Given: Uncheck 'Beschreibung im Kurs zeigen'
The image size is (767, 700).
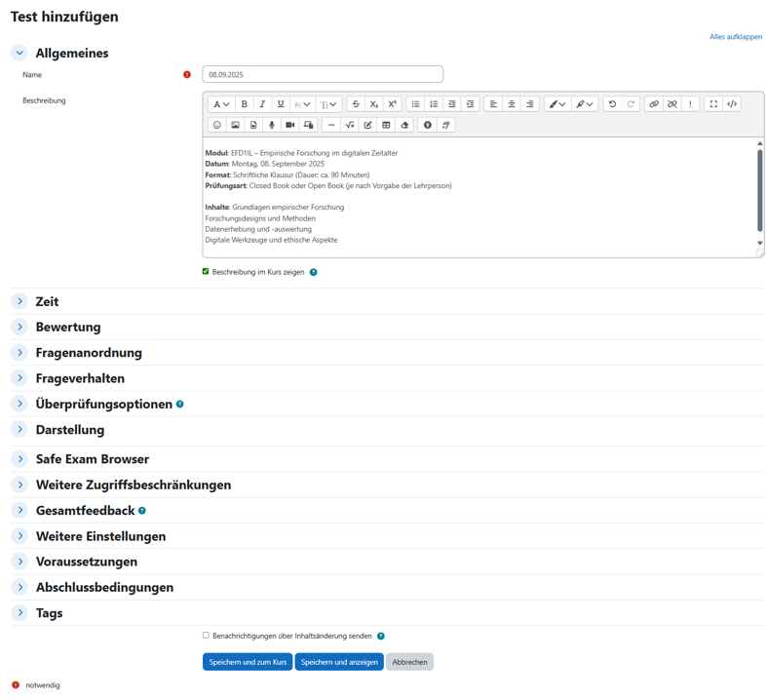Looking at the screenshot, I should coord(206,272).
